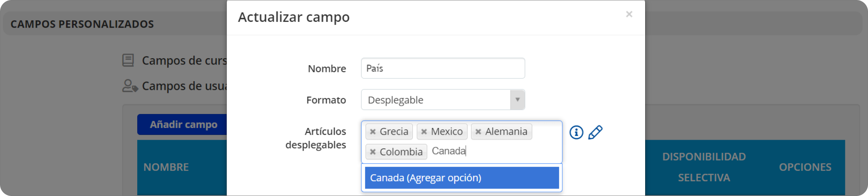This screenshot has width=868, height=196.
Task: Focus the Nombre field containing País
Action: [443, 68]
